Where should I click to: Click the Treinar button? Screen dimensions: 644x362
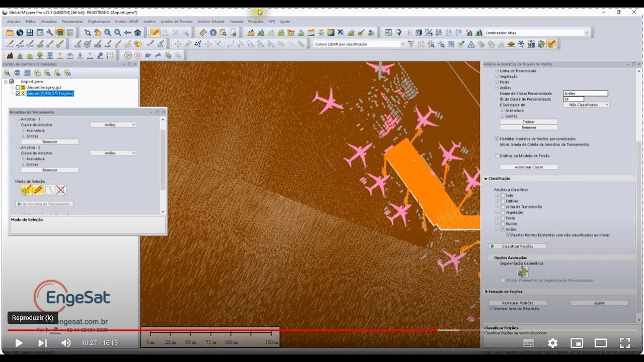(529, 122)
